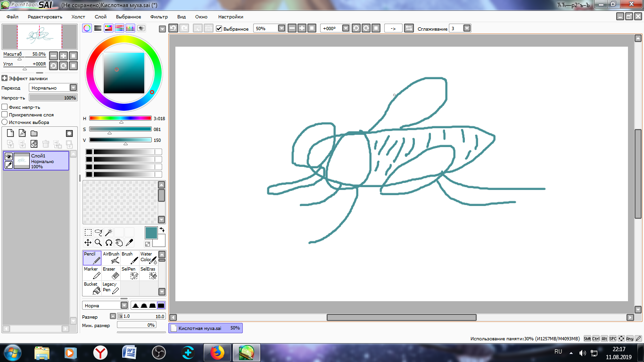Switch to Кислотная муха.sai document tab
This screenshot has width=644, height=362.
pos(206,328)
